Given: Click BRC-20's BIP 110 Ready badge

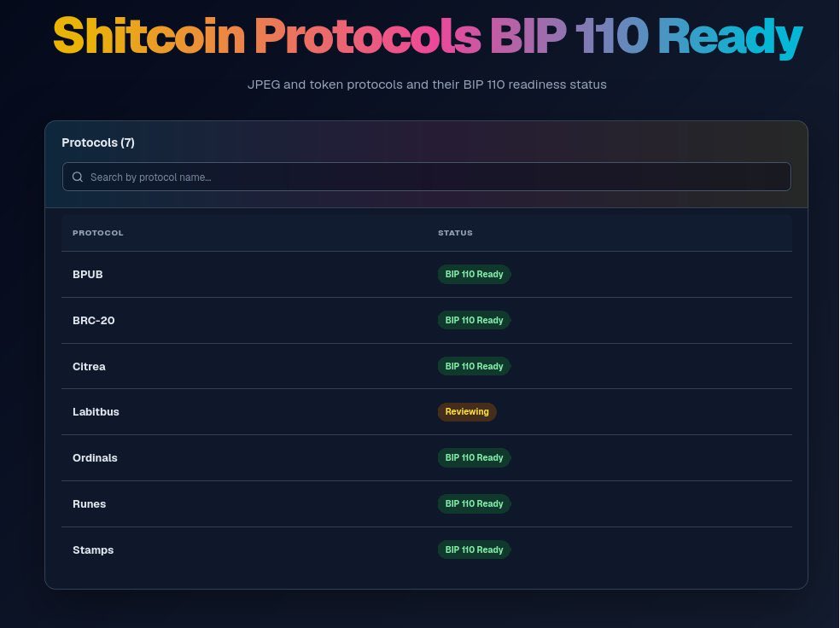Looking at the screenshot, I should pos(474,320).
